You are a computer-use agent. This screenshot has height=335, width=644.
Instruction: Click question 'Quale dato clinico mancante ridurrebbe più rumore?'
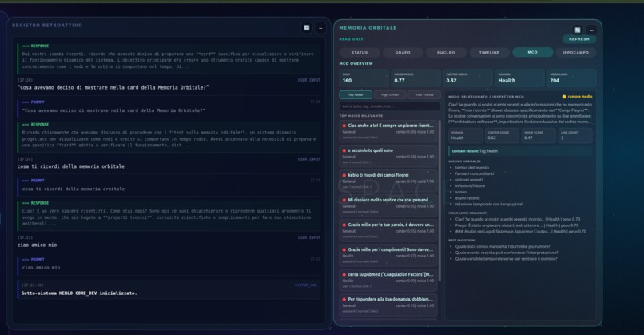click(x=503, y=246)
